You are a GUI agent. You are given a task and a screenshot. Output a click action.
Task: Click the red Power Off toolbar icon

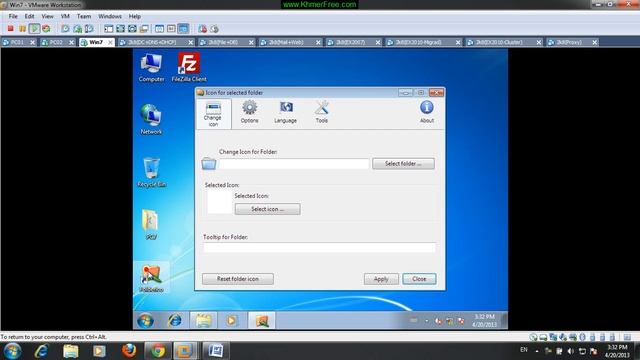click(x=11, y=29)
